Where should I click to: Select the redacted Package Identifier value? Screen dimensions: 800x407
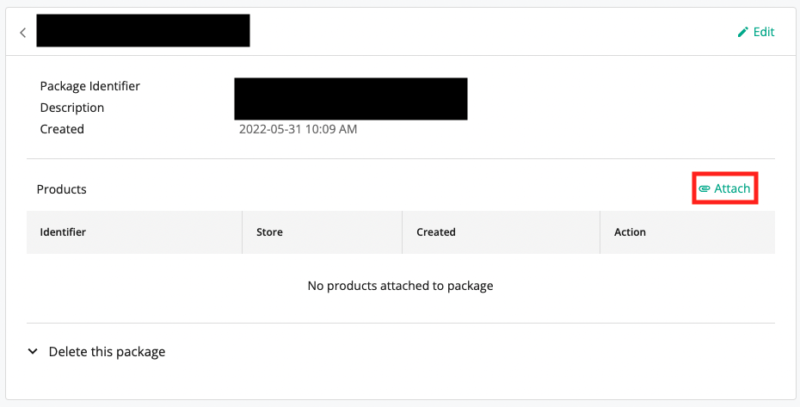[350, 89]
